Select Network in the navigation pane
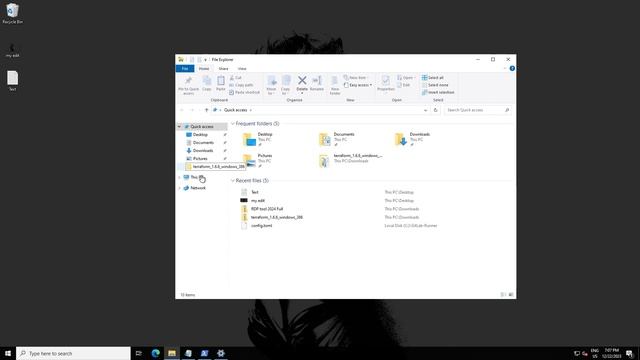Viewport: 640px width, 360px height. 198,188
